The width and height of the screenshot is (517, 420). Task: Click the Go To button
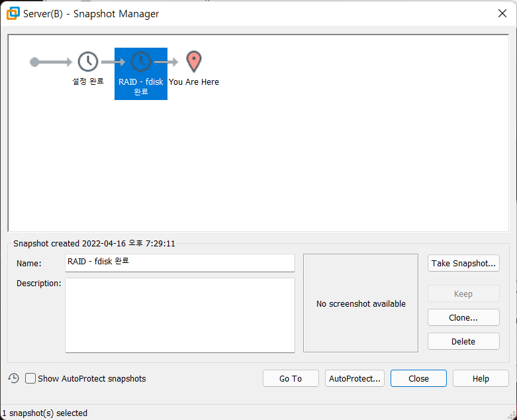(x=291, y=378)
